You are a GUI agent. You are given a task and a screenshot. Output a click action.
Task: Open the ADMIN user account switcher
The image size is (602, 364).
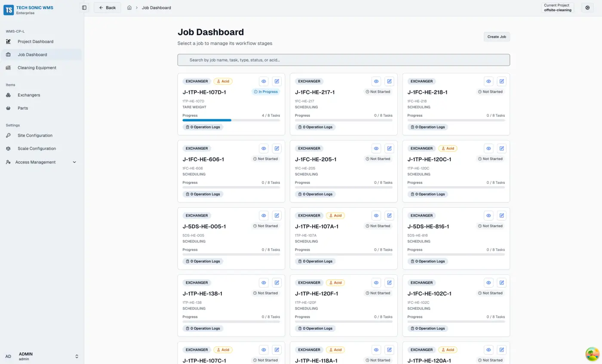click(42, 356)
